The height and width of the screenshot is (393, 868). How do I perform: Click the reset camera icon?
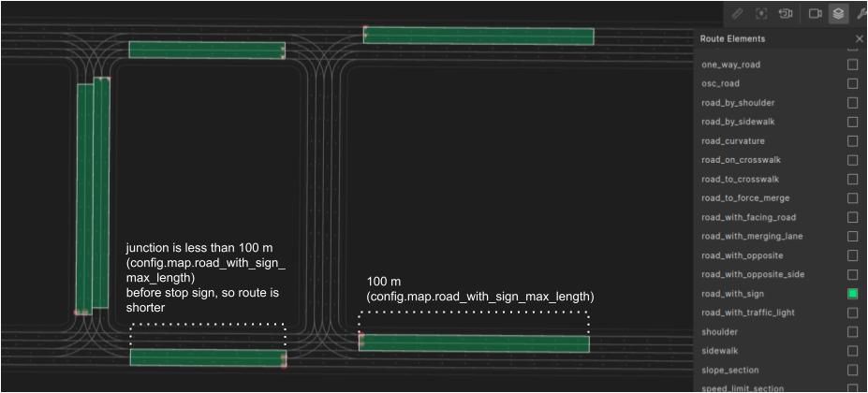tap(786, 14)
